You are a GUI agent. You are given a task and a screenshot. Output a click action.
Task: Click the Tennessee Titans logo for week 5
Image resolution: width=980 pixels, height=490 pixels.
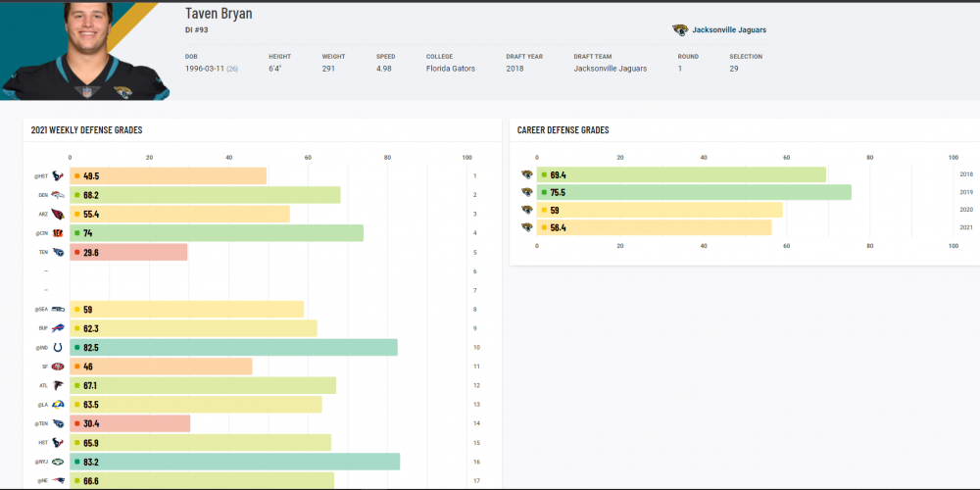tap(58, 253)
